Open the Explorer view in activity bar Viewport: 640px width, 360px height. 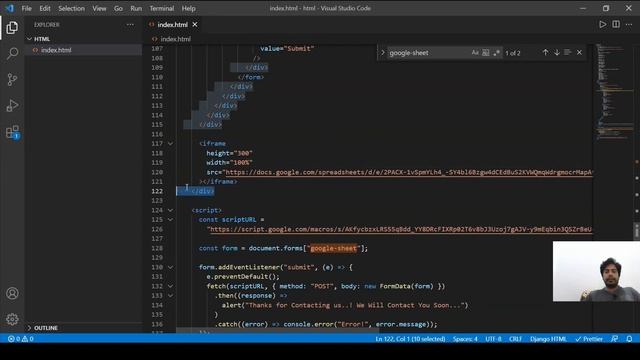pyautogui.click(x=12, y=27)
